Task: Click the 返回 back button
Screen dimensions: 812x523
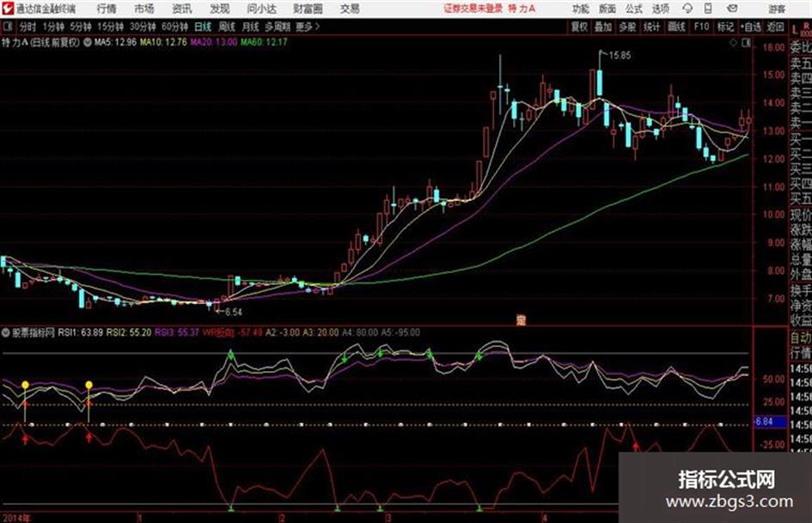Action: (775, 27)
